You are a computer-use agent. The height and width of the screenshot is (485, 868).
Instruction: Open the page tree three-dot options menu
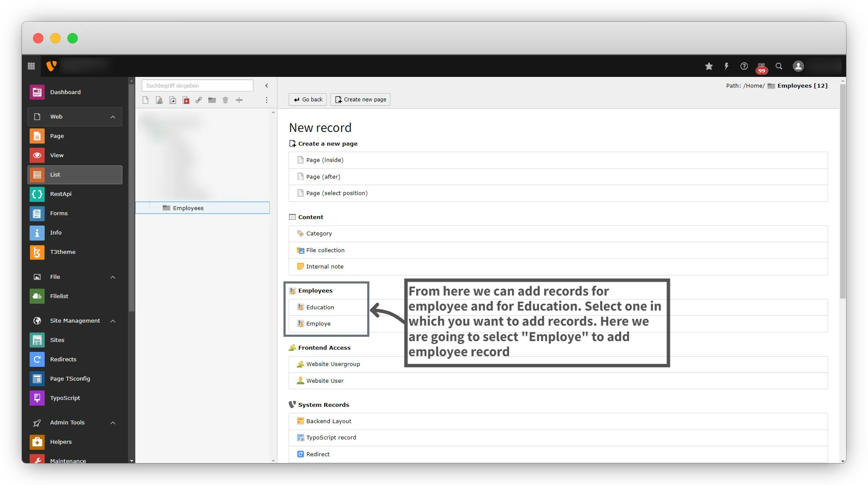[266, 100]
